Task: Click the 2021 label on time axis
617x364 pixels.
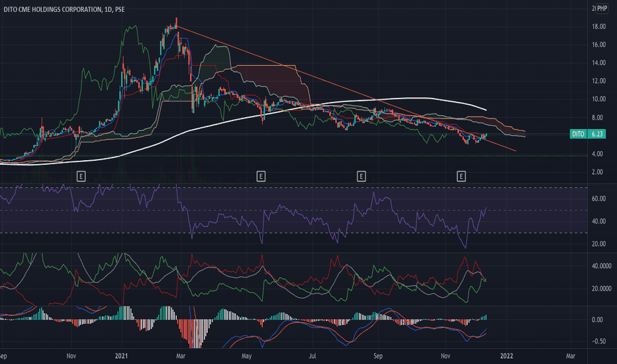Action: point(121,356)
